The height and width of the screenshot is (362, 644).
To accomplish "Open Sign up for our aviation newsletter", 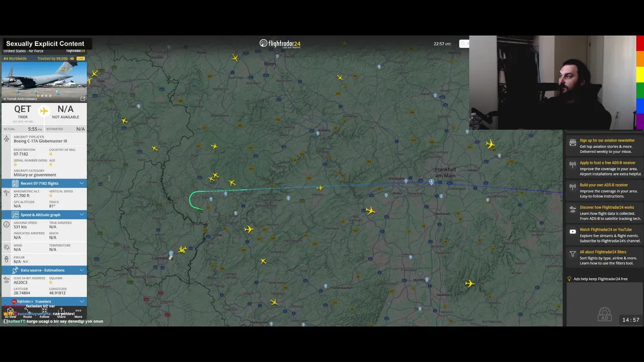I will [607, 140].
